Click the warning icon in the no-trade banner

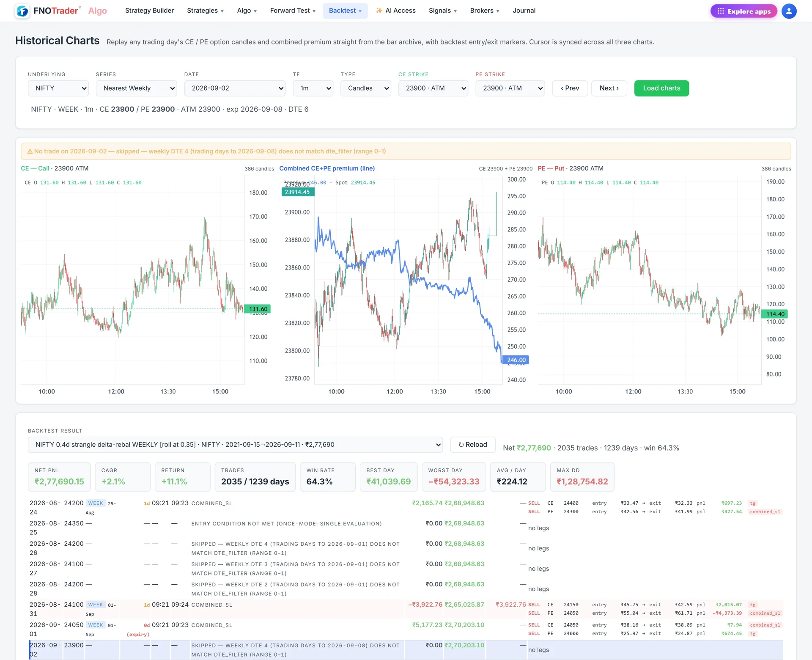(30, 151)
